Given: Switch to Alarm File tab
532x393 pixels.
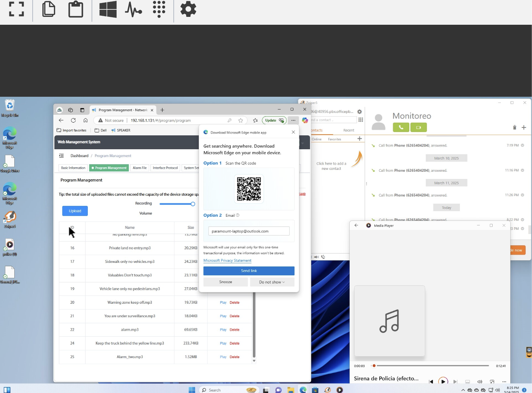Looking at the screenshot, I should pyautogui.click(x=140, y=168).
